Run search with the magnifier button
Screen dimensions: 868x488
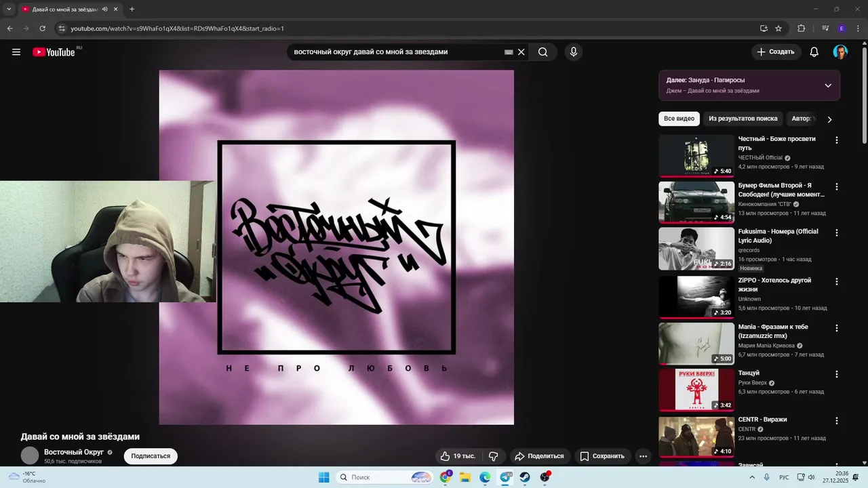point(543,52)
